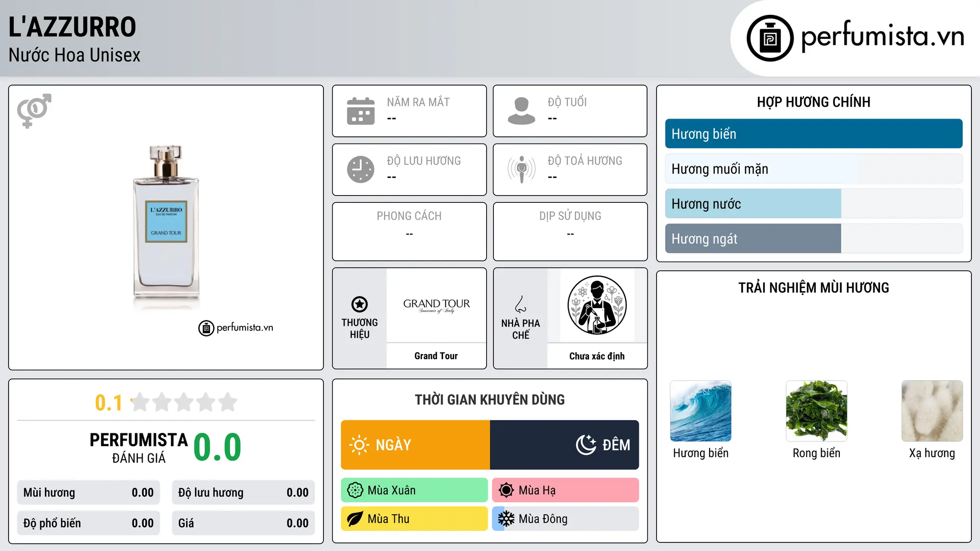Click the perfumista.vn bottle logo icon in header

(x=770, y=38)
